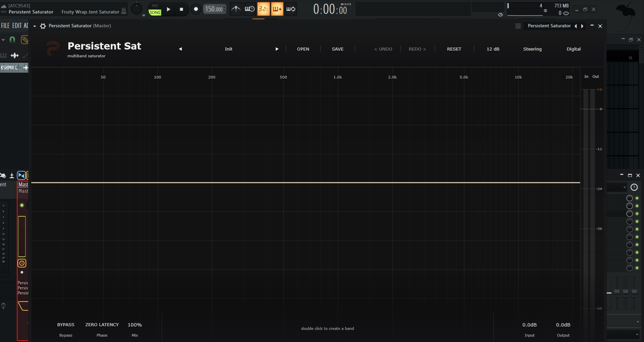This screenshot has height=342, width=644.
Task: Adjust the main volume knob
Action: click(136, 9)
